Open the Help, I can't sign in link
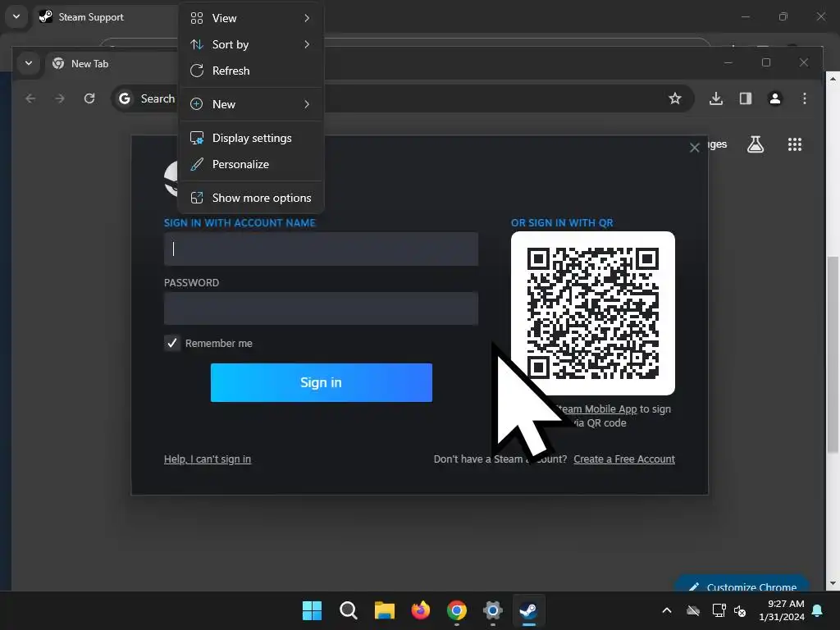 click(208, 459)
